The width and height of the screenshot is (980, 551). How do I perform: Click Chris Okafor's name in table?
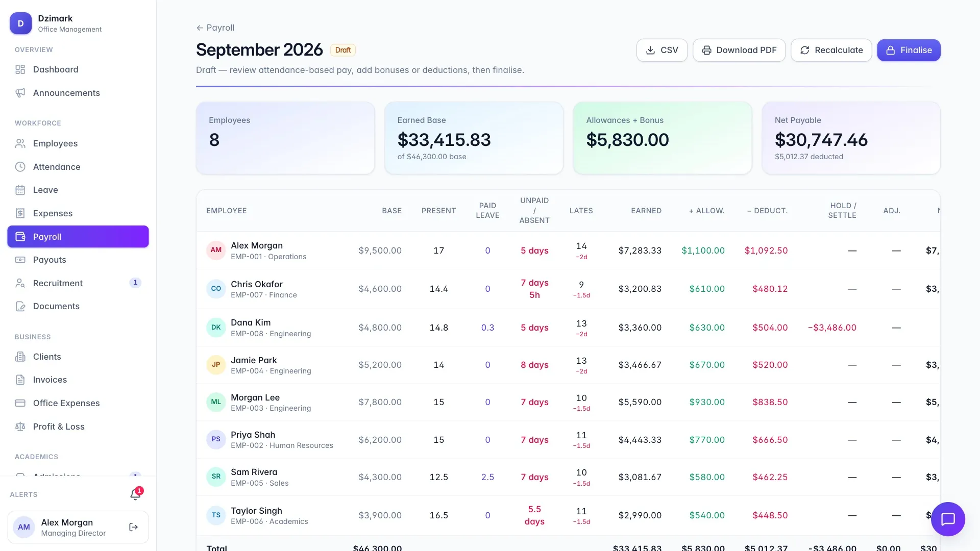(257, 284)
